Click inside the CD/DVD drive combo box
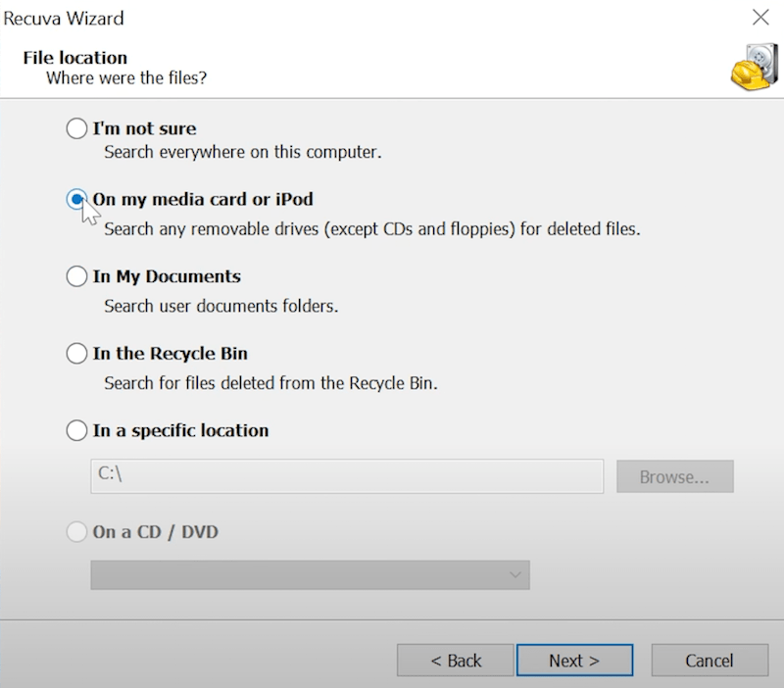 click(310, 575)
